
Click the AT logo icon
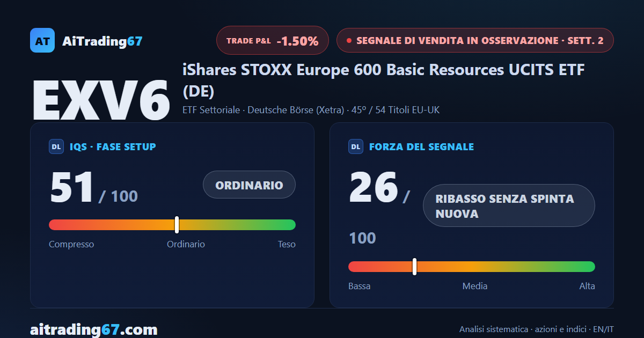[42, 40]
